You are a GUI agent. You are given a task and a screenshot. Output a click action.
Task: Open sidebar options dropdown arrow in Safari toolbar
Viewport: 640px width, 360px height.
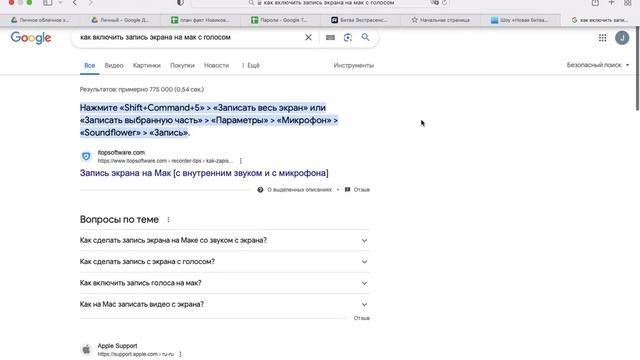click(x=60, y=3)
